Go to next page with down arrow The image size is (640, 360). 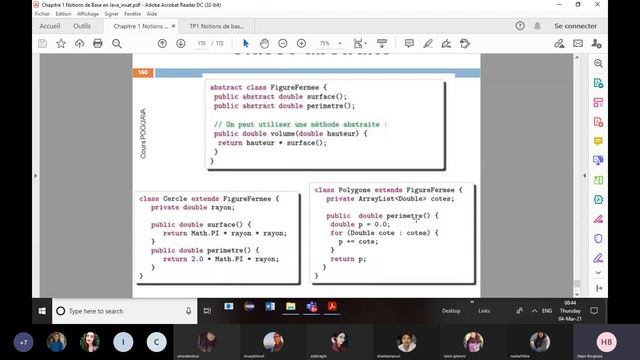click(181, 43)
